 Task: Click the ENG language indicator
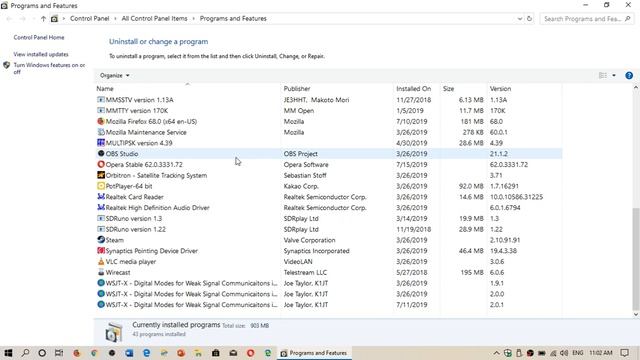(x=578, y=353)
